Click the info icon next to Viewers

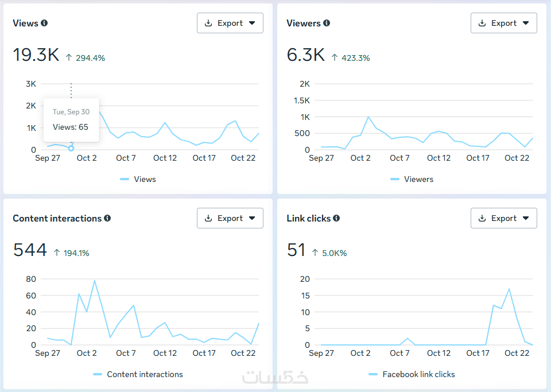pos(327,23)
